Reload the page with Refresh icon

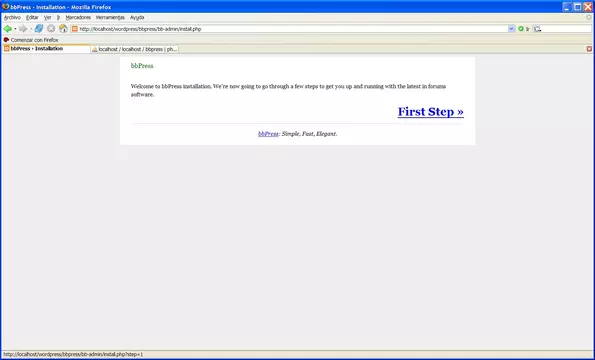39,29
